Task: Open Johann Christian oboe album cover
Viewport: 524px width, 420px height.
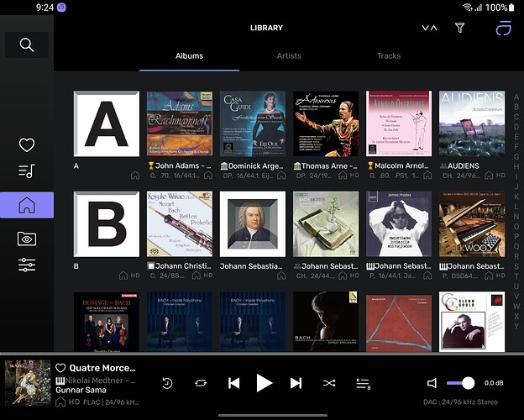Action: click(x=180, y=224)
